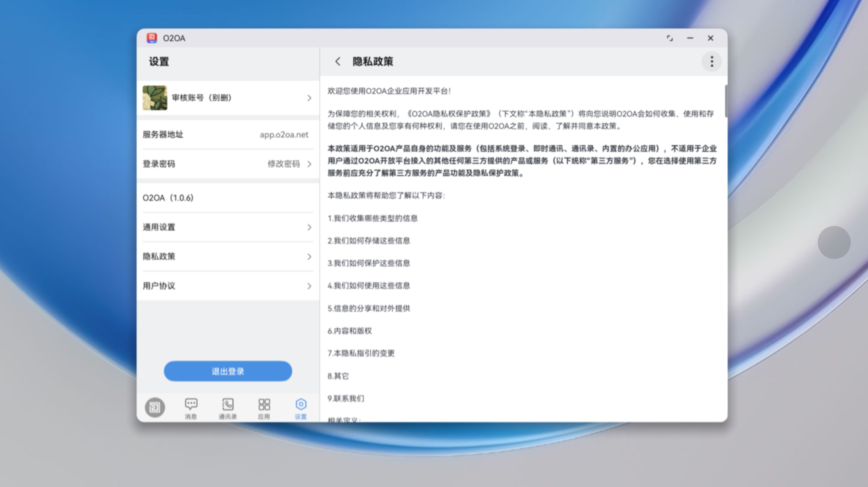Viewport: 868px width, 487px height.
Task: Click the 修改密码 link
Action: point(284,164)
